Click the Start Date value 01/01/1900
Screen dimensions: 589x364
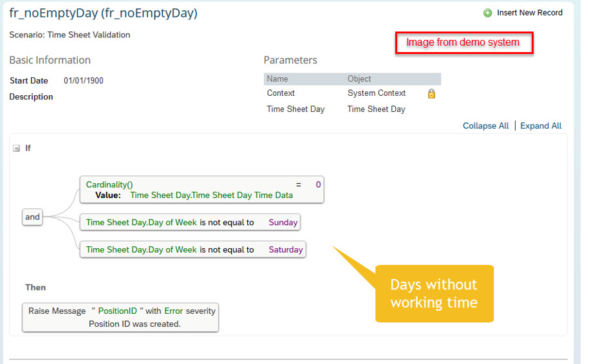[x=84, y=80]
